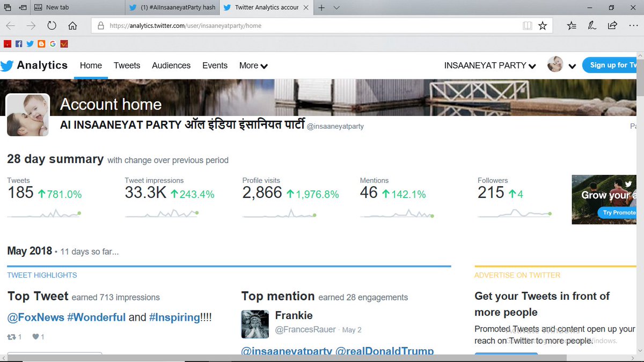The width and height of the screenshot is (644, 362).
Task: Show tab previews chevron
Action: click(336, 8)
